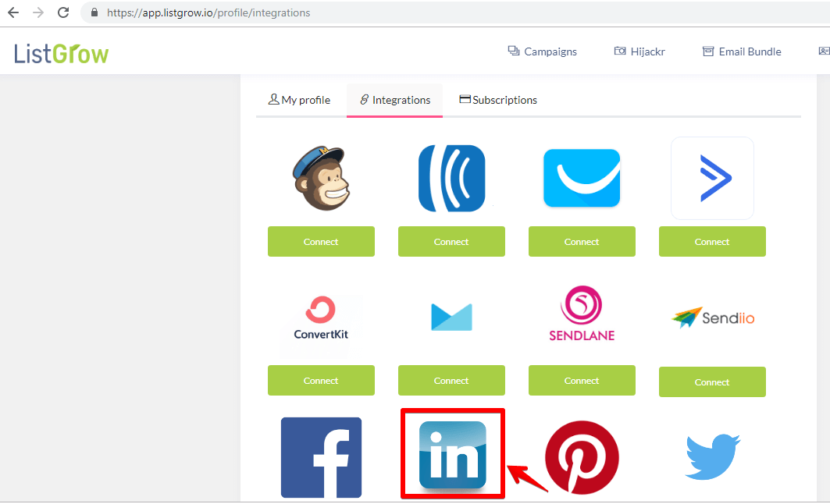The height and width of the screenshot is (504, 830).
Task: Hit Connect under the blue envelope logo
Action: tap(451, 380)
